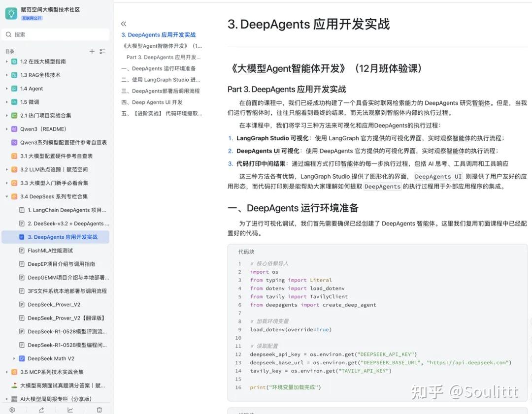Click the icon of 1.3 RAG全栈技术

pyautogui.click(x=14, y=75)
